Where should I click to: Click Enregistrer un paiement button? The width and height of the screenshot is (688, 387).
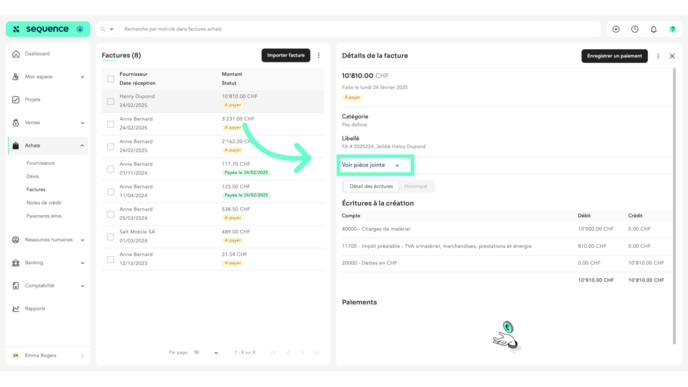point(614,56)
